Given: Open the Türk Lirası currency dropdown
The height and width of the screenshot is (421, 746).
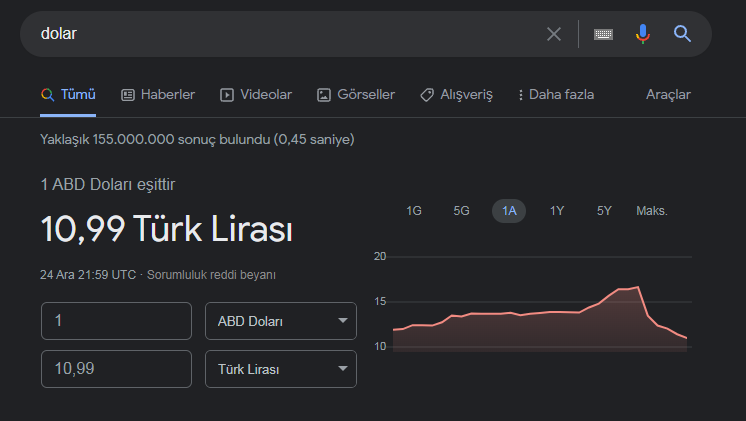Looking at the screenshot, I should point(281,369).
